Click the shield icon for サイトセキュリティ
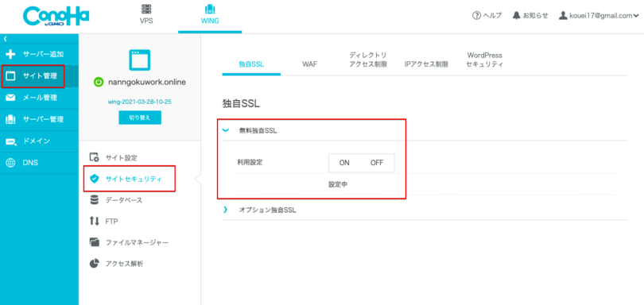The width and height of the screenshot is (644, 305). [x=94, y=179]
